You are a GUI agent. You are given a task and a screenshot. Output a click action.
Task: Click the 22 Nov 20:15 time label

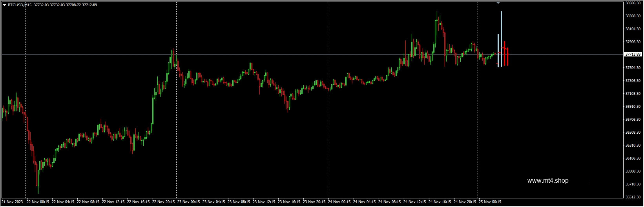[x=163, y=202]
